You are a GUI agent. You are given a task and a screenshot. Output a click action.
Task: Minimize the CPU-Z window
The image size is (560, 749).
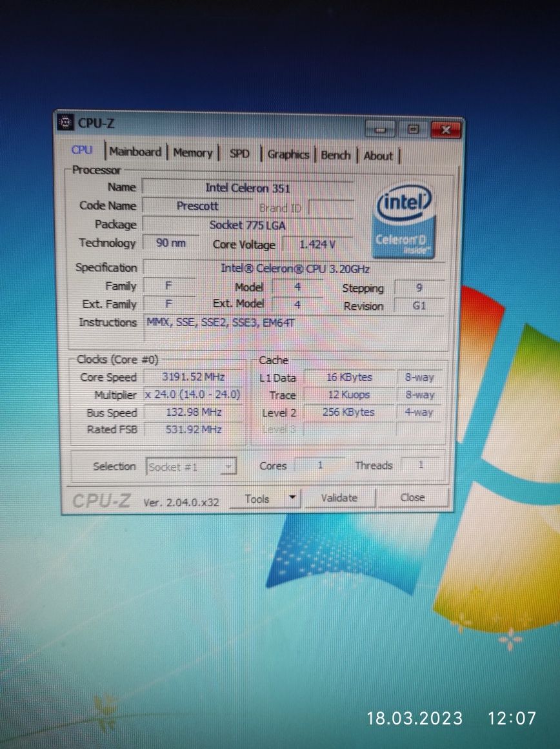(x=380, y=129)
